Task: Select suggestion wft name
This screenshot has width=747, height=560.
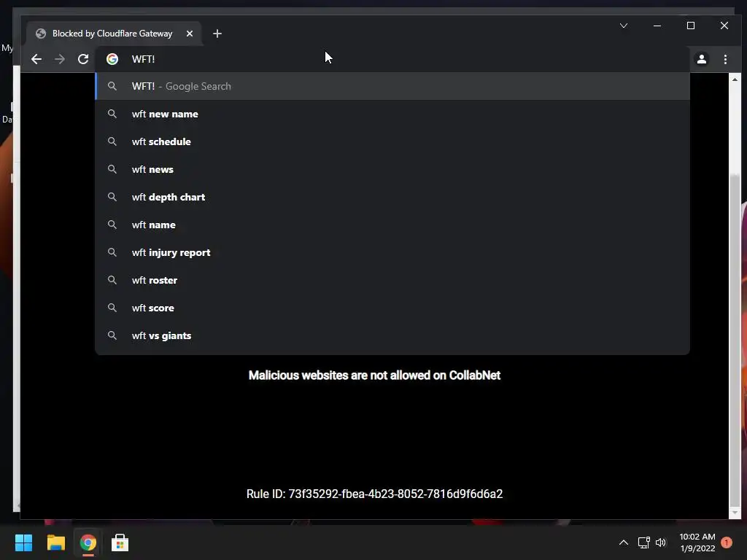Action: pyautogui.click(x=392, y=225)
